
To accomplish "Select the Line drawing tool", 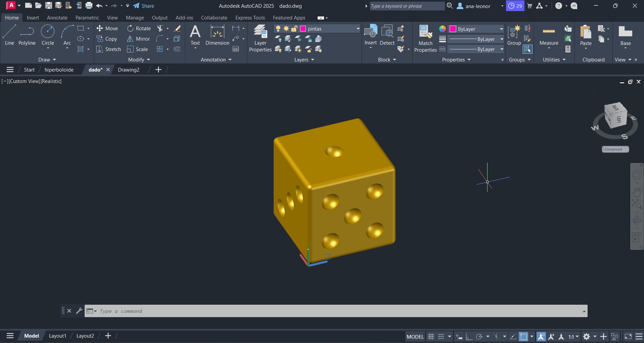I will [9, 35].
